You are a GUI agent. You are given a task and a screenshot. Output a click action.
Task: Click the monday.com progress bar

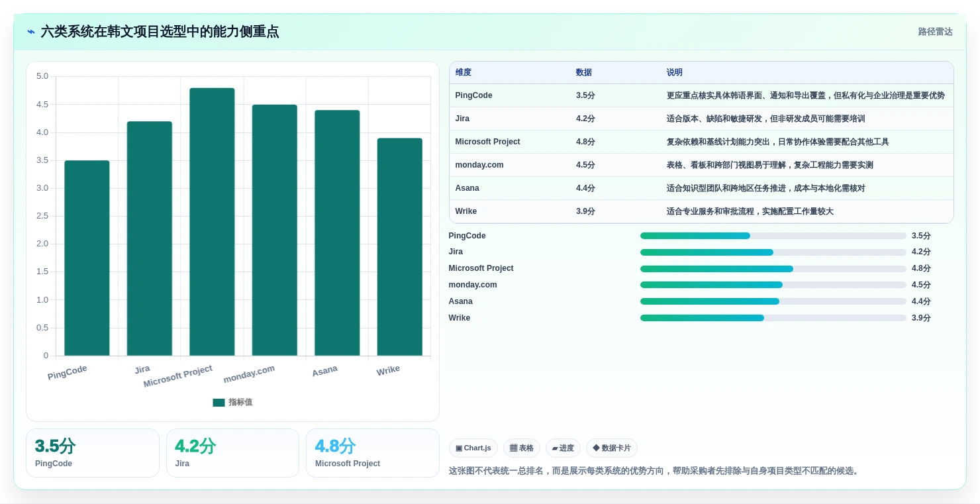[773, 285]
